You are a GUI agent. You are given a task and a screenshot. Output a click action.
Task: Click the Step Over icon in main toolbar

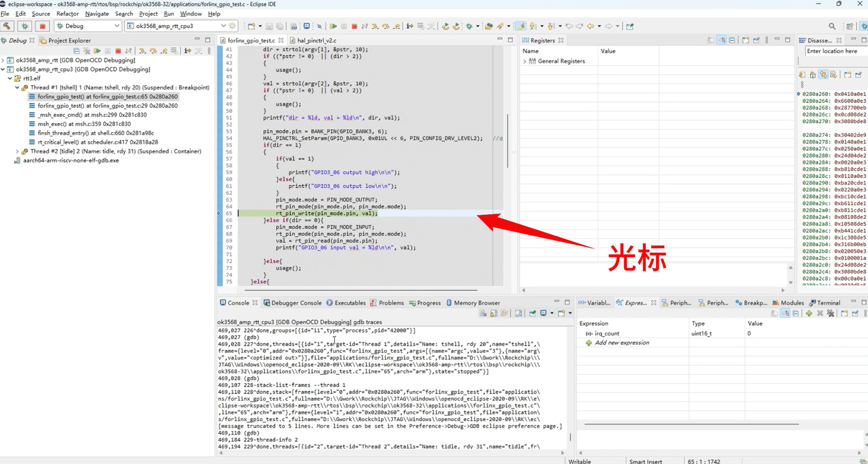[x=386, y=26]
